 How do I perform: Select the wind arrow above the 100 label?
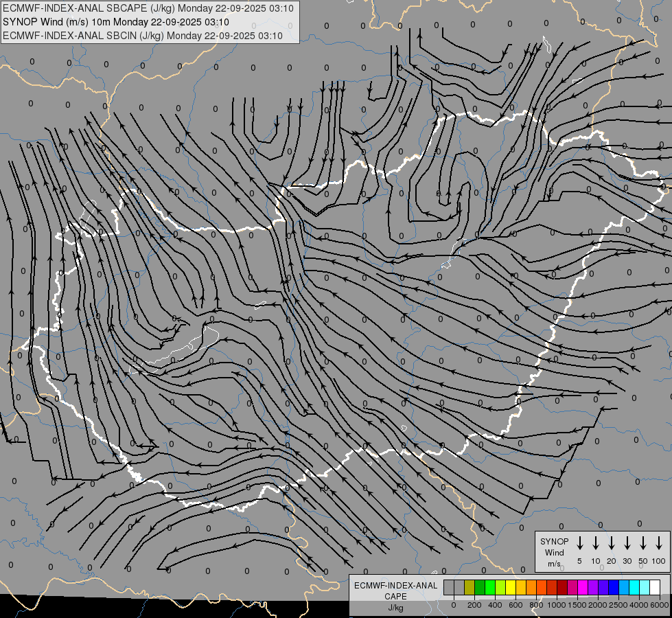(x=659, y=543)
